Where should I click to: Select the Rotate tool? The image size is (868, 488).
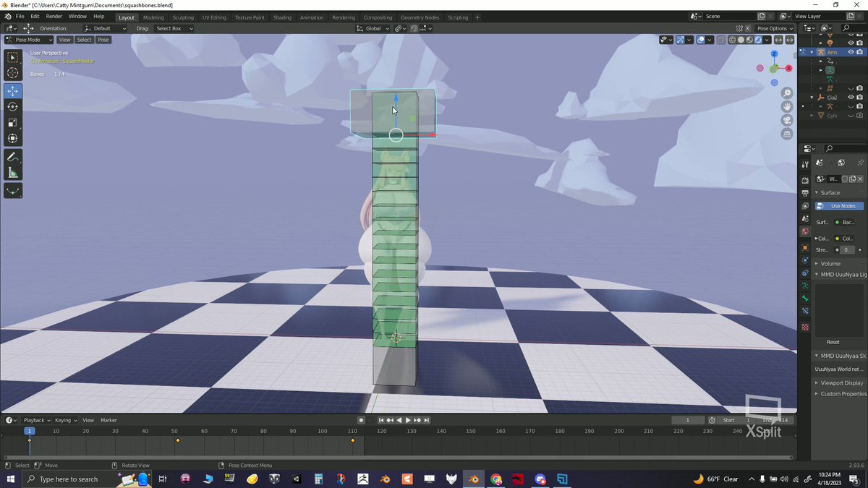[12, 106]
